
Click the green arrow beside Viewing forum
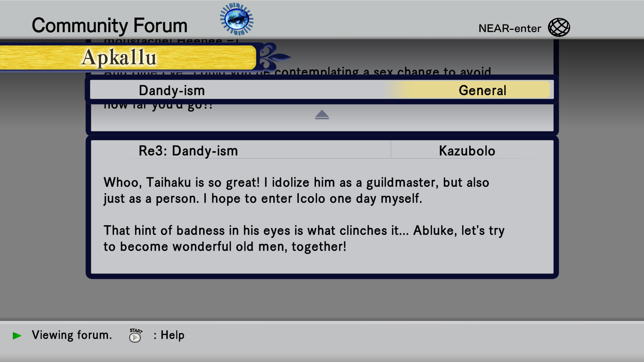17,336
